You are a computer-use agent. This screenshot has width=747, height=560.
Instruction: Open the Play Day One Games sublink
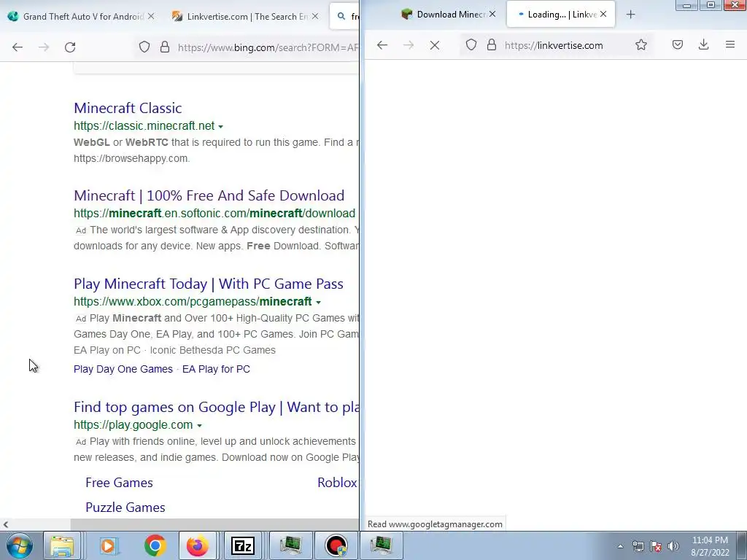pyautogui.click(x=123, y=369)
